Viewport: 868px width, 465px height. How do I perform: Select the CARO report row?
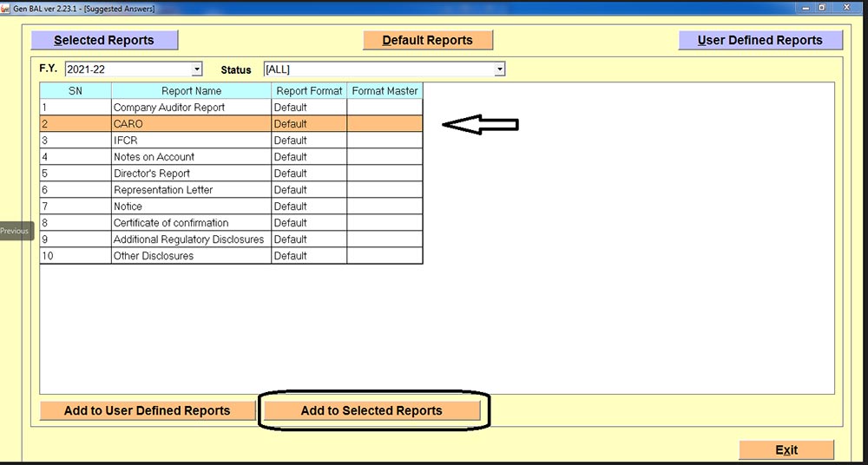pos(231,124)
